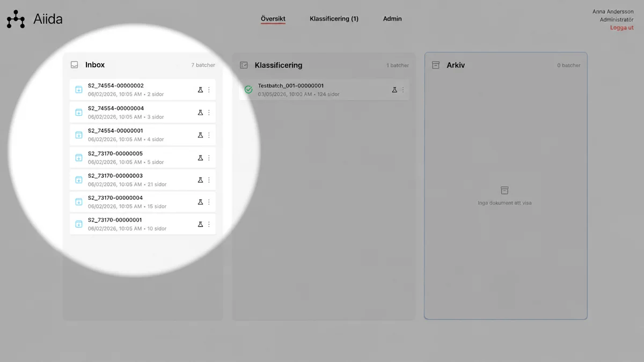Click the batch icon beside S2_73170-00000001
The width and height of the screenshot is (644, 362).
point(79,224)
